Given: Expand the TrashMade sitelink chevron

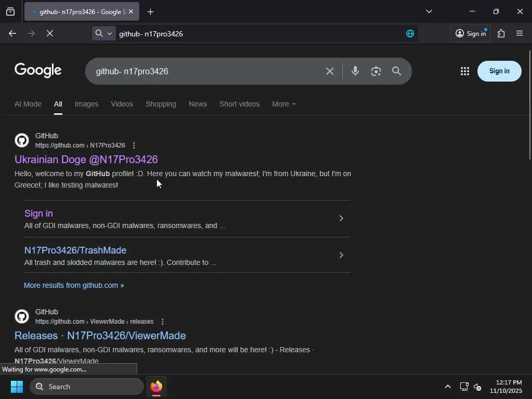Looking at the screenshot, I should tap(341, 255).
